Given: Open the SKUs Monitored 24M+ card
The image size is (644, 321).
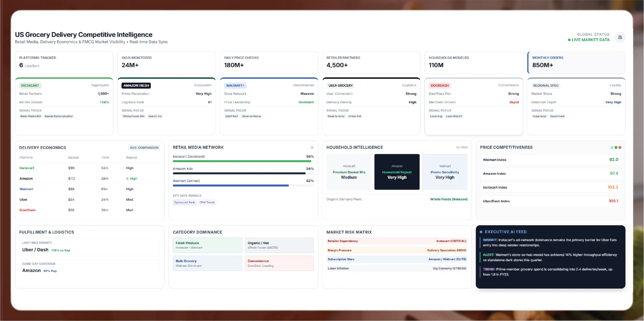Looking at the screenshot, I should click(x=166, y=63).
